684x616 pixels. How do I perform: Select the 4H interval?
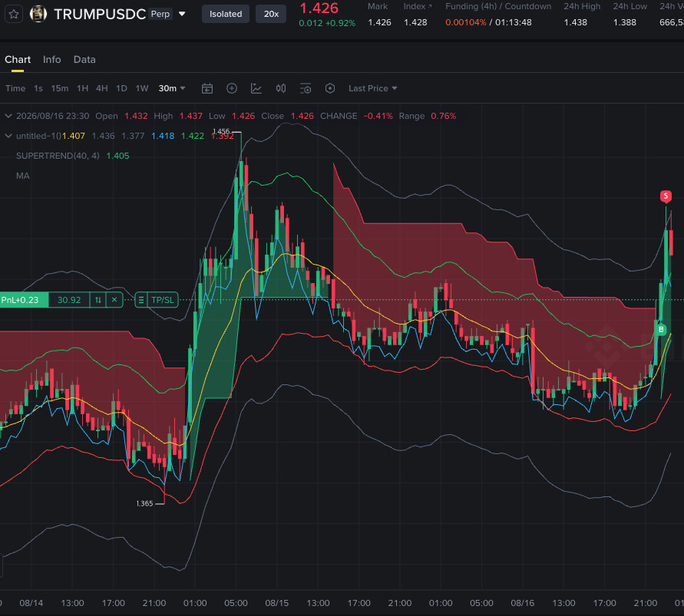(101, 88)
